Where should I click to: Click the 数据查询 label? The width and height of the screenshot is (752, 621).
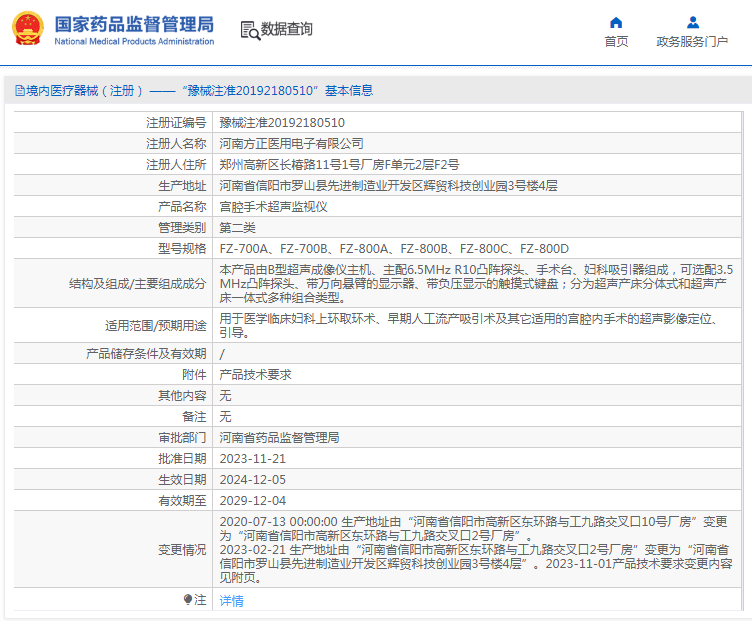(286, 29)
